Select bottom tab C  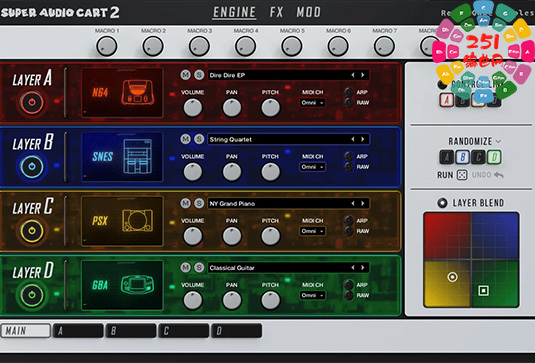tap(184, 331)
